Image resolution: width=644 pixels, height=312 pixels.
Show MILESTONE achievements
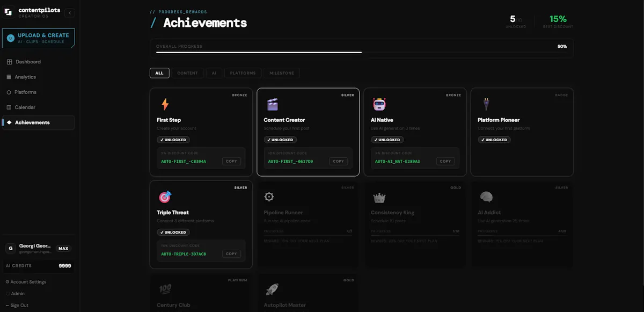tap(282, 73)
